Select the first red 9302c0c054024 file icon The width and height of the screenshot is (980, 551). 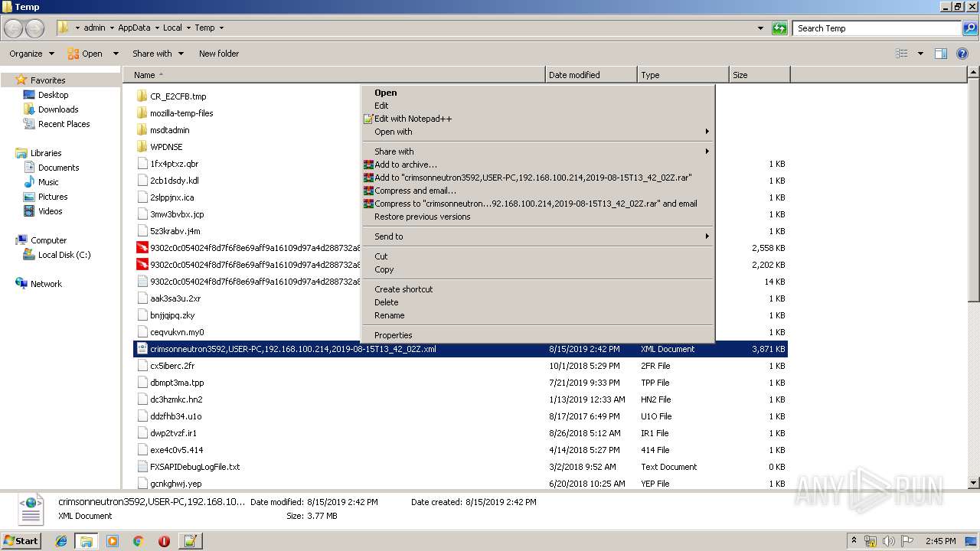point(142,248)
